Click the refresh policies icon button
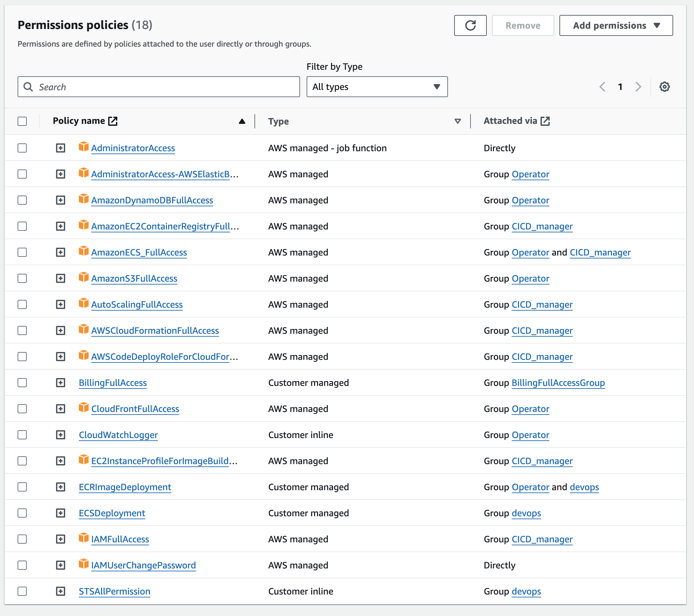 [470, 25]
